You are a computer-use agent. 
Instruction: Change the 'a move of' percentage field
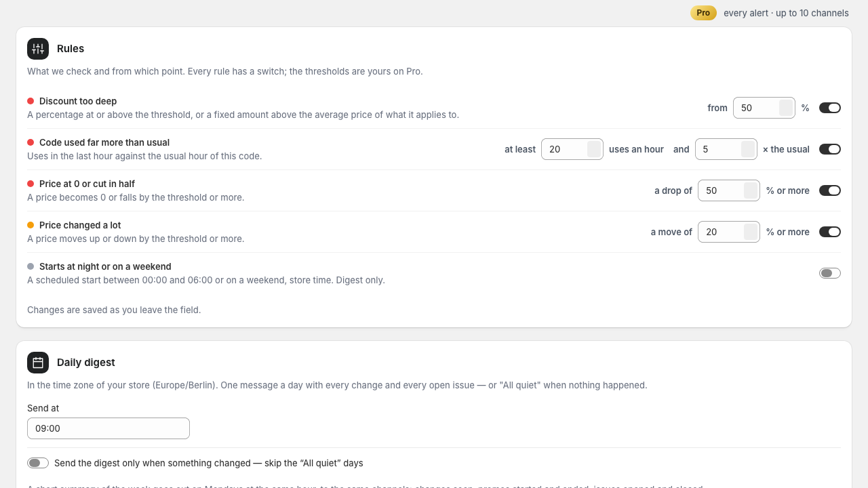tap(729, 232)
